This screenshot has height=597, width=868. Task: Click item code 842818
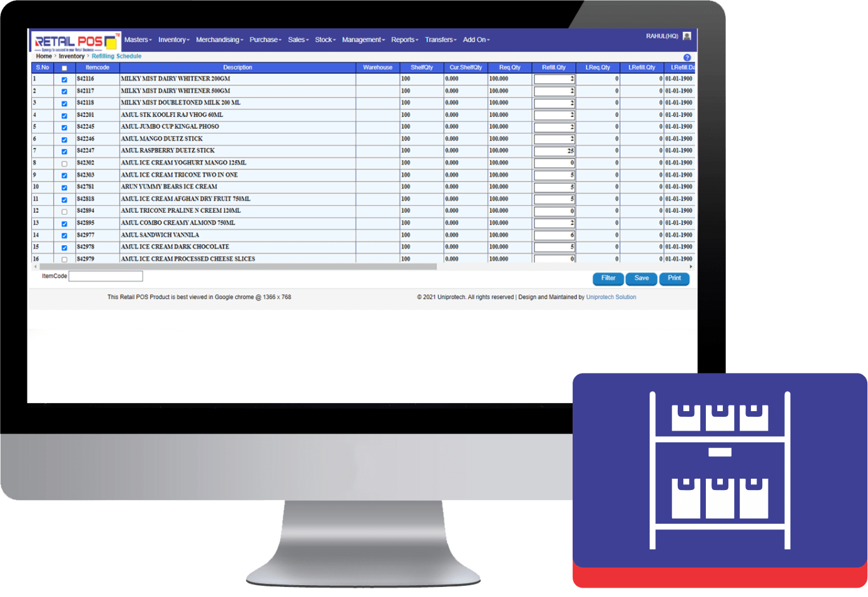86,199
